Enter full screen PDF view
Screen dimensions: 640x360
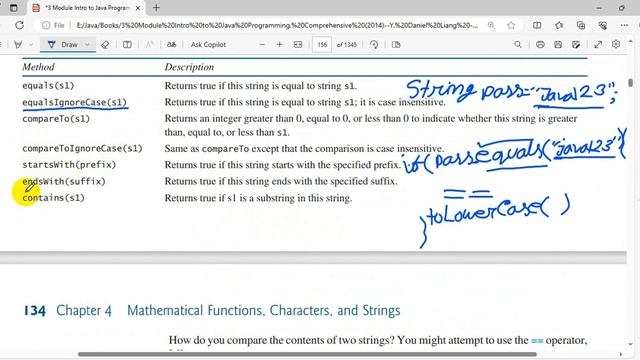598,44
